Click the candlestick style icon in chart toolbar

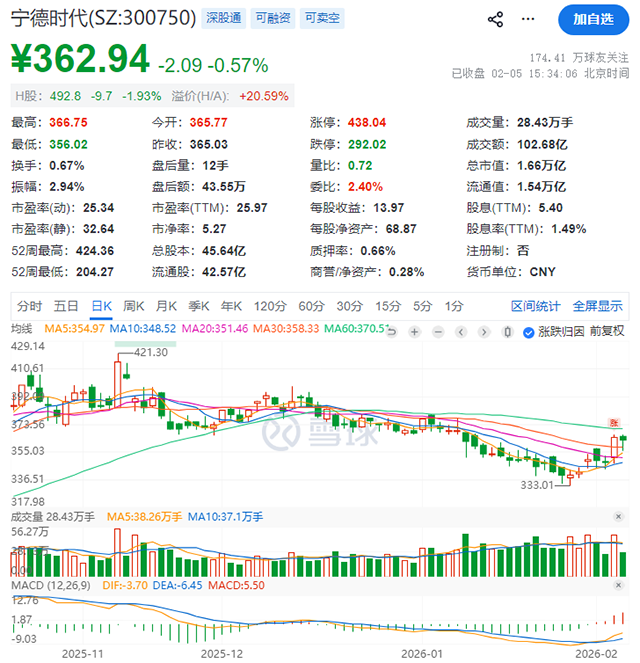(x=509, y=331)
